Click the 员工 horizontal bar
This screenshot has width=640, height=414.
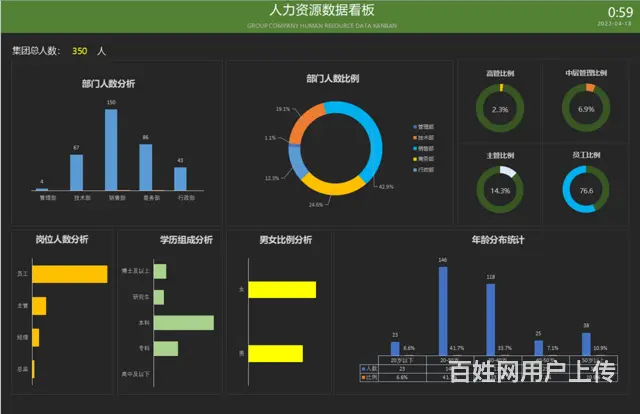[x=70, y=274]
